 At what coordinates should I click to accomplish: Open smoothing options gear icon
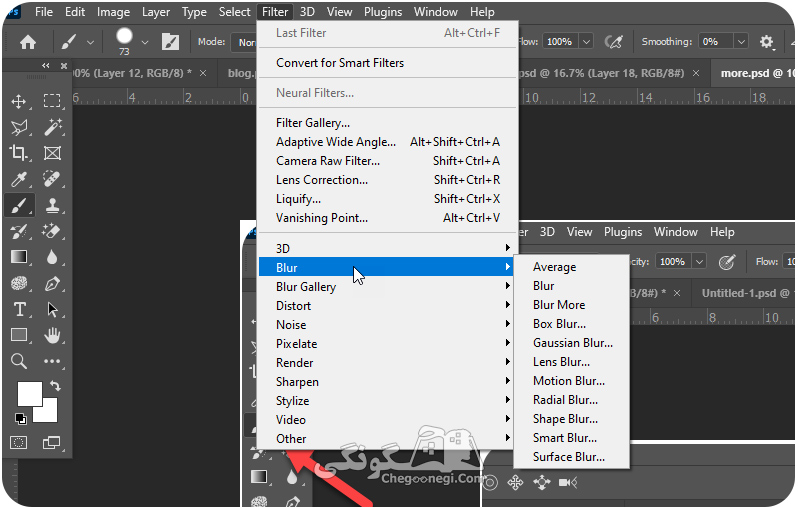pos(766,42)
